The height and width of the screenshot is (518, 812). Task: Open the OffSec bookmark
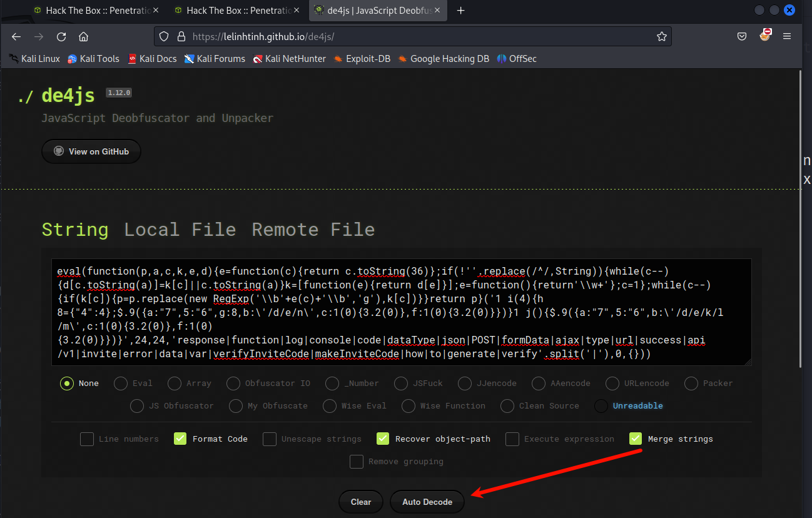(517, 59)
